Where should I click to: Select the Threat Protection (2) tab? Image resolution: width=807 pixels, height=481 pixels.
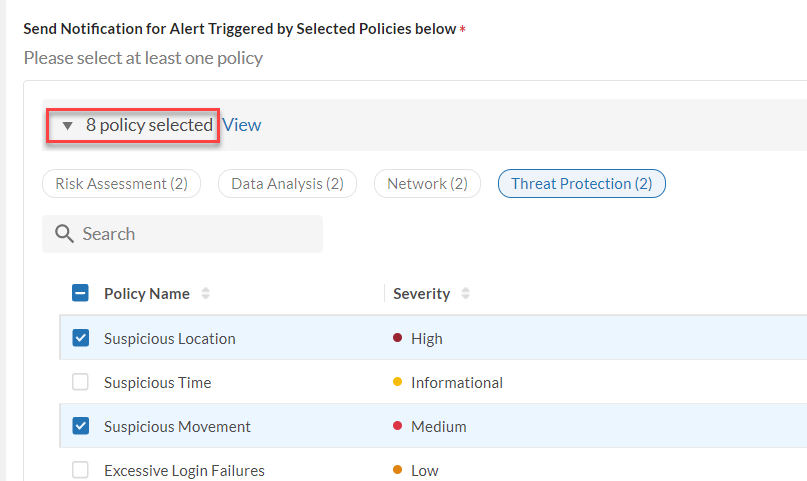pyautogui.click(x=581, y=184)
